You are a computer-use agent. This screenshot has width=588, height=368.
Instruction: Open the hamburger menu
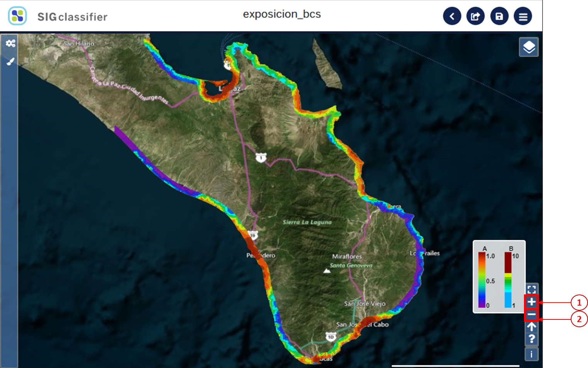click(523, 16)
